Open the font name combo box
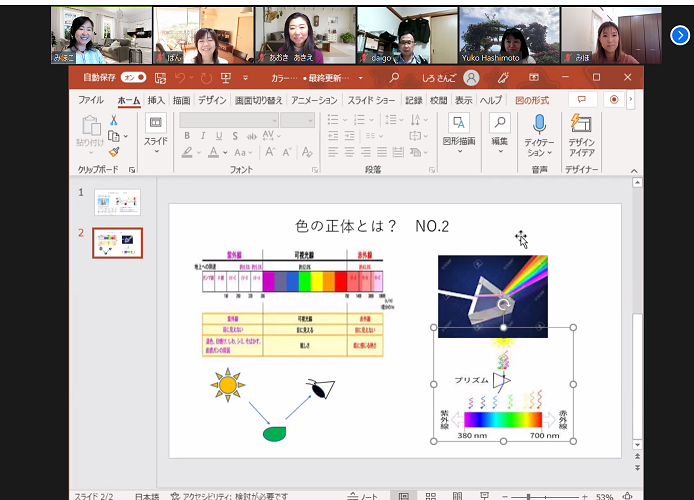 click(229, 120)
